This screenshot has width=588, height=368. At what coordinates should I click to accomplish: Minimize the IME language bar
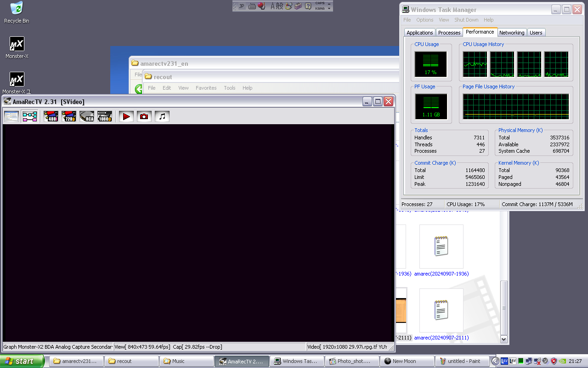click(x=329, y=4)
